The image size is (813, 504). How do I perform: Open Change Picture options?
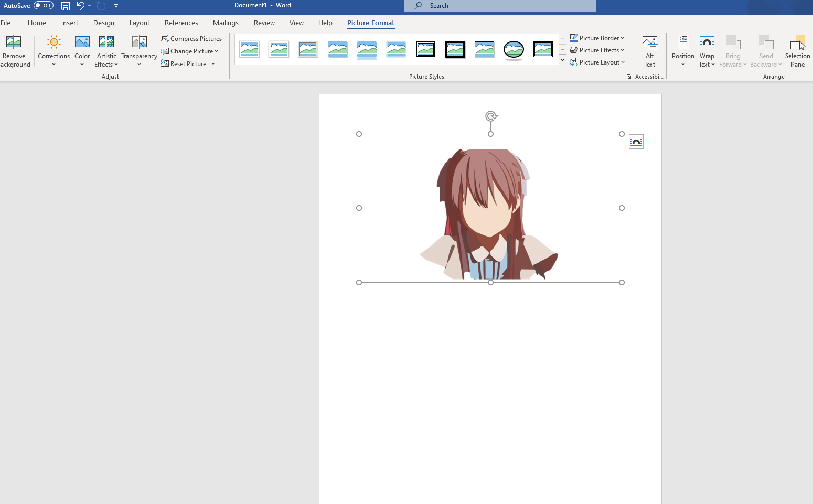189,51
